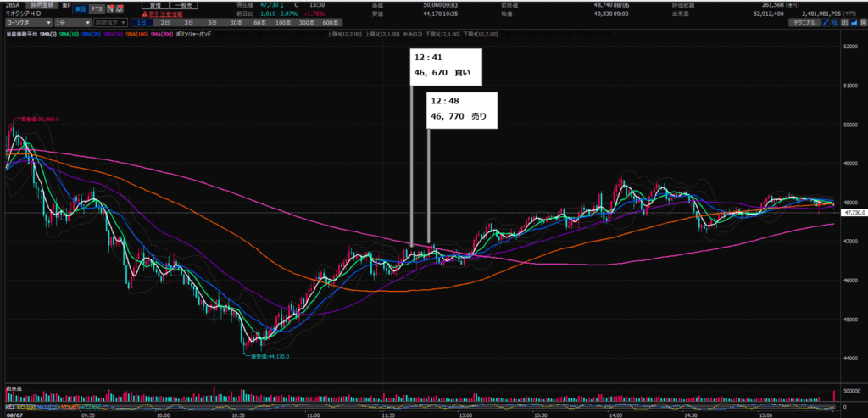Image resolution: width=868 pixels, height=418 pixels.
Task: Click the 285A ticker code
Action: point(12,5)
